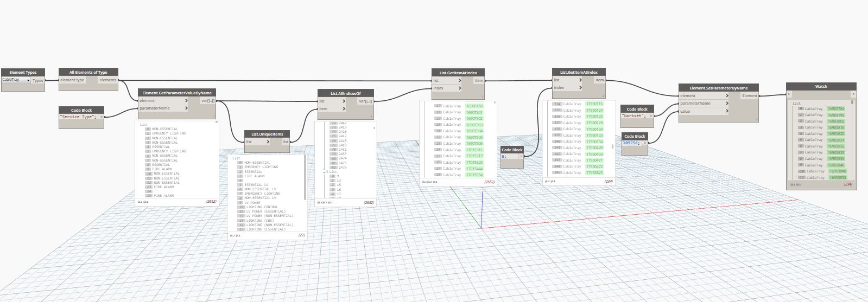868x302 pixels.
Task: Select 'ESSENTIAL LV' in UniqueItems preview
Action: 256,185
